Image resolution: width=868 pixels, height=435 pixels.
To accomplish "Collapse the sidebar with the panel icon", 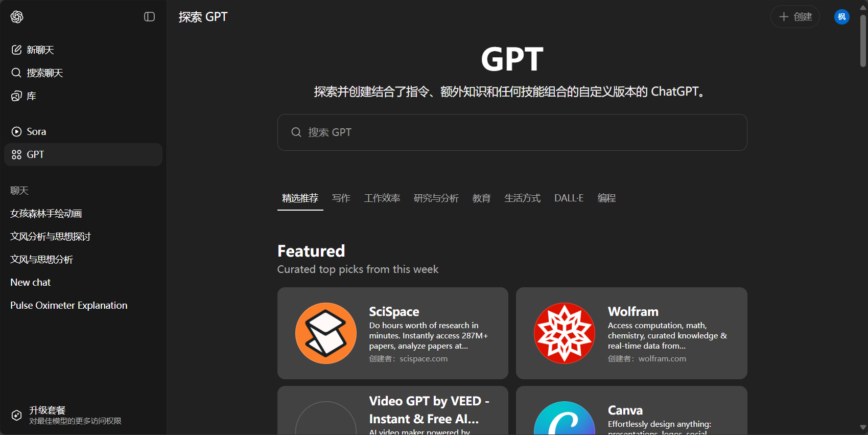I will (x=149, y=17).
